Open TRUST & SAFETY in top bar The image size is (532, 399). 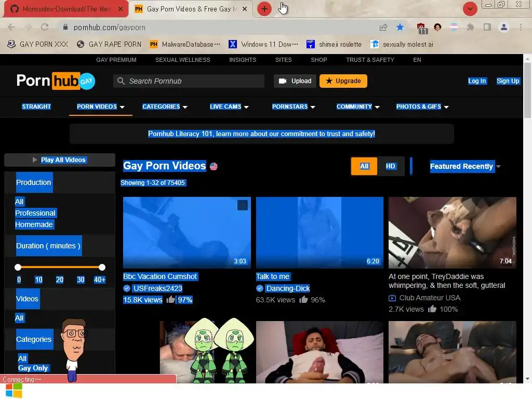coord(370,60)
